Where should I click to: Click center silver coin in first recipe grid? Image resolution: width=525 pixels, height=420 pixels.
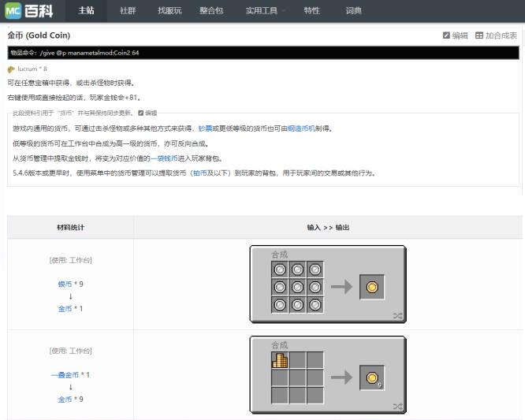[297, 287]
